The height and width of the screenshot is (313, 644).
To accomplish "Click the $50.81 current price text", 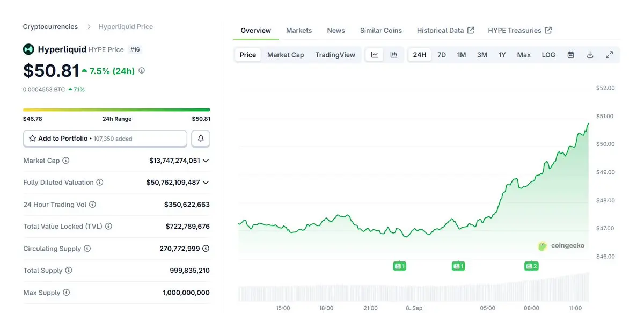I will click(51, 70).
